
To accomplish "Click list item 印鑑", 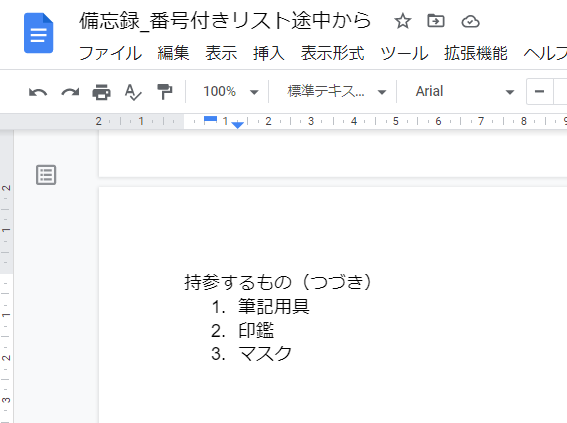I will click(x=256, y=330).
